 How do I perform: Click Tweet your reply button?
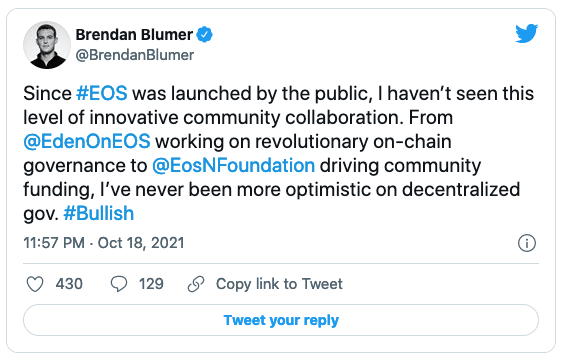(x=281, y=320)
